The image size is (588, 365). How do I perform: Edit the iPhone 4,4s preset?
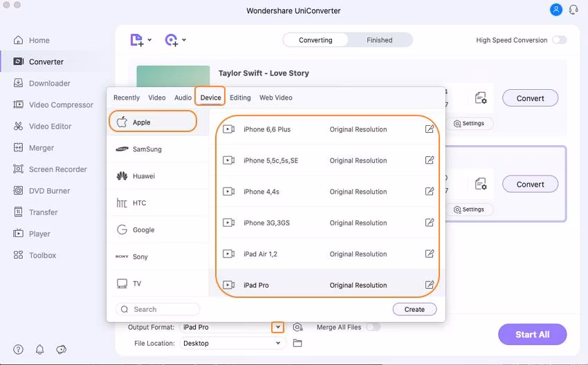(430, 191)
